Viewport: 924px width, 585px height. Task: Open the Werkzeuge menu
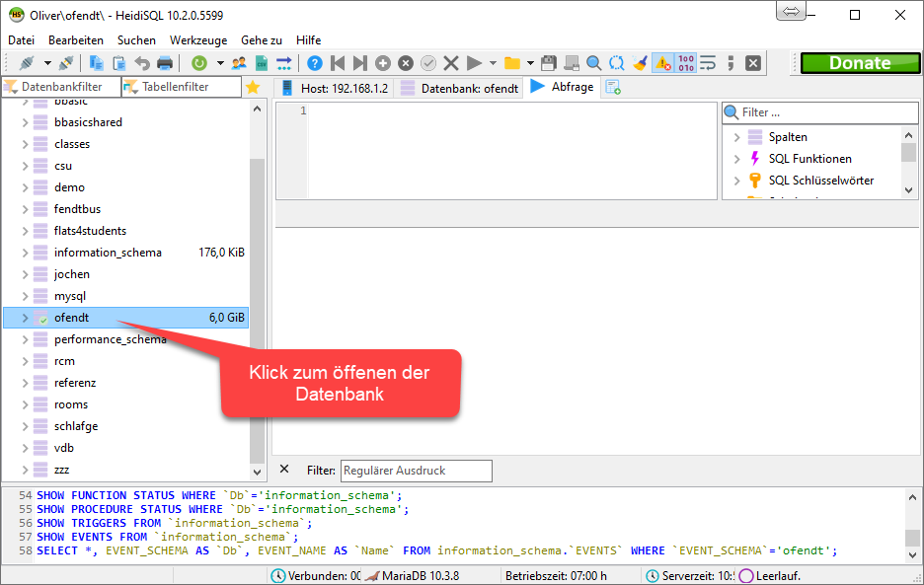pos(198,40)
